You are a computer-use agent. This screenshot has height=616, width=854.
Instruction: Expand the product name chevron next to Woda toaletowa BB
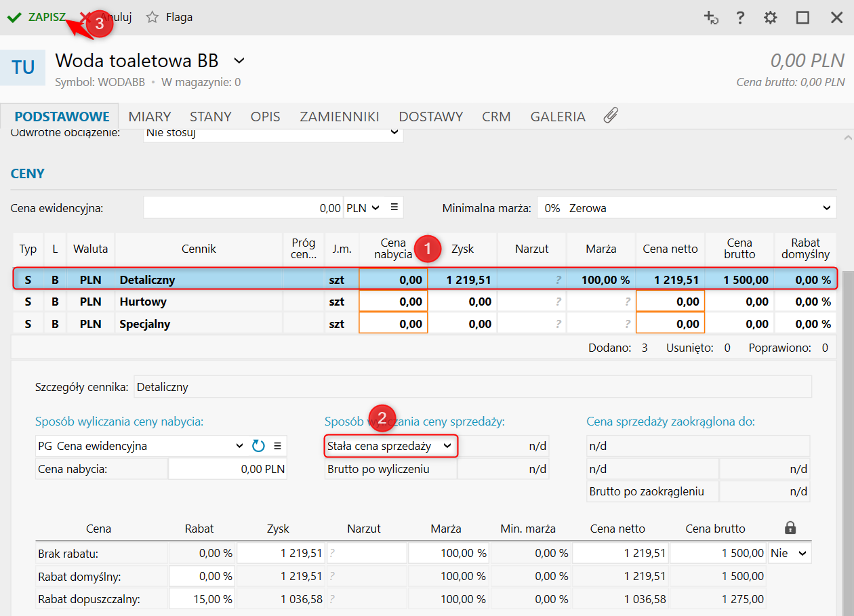point(239,61)
